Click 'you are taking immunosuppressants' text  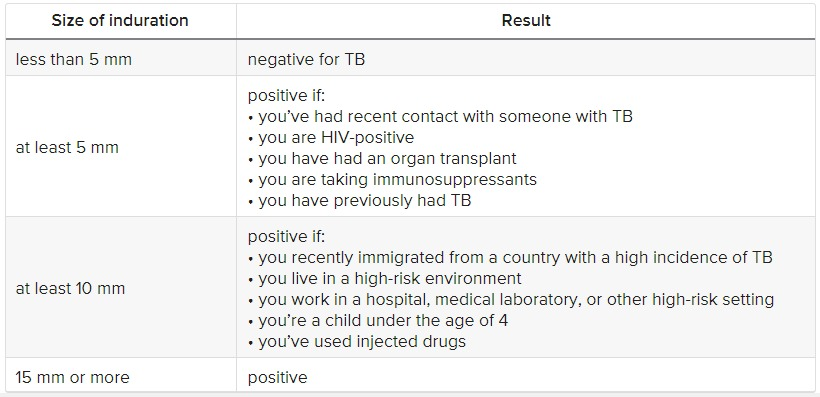397,179
